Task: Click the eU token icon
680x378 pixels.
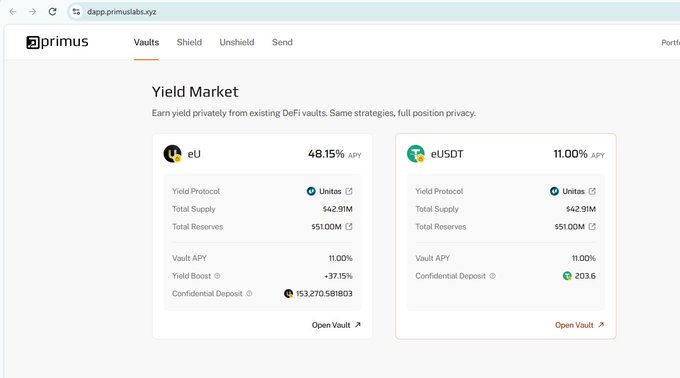Action: (x=172, y=154)
